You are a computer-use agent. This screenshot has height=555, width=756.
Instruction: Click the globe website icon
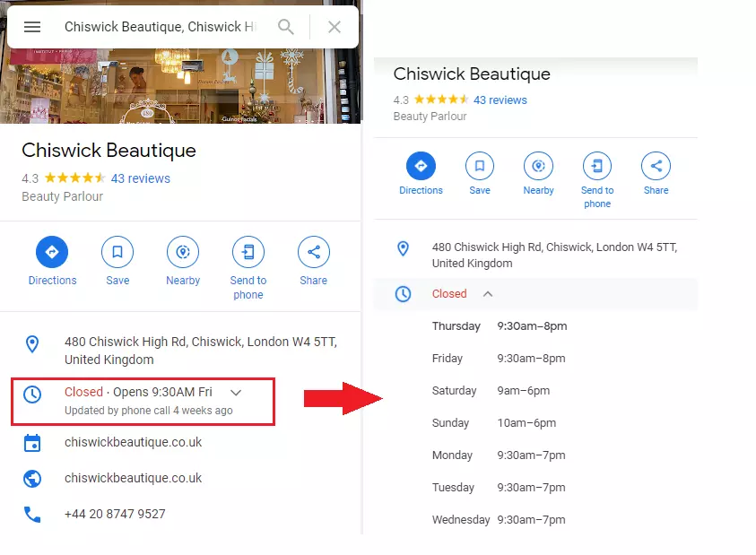(32, 479)
